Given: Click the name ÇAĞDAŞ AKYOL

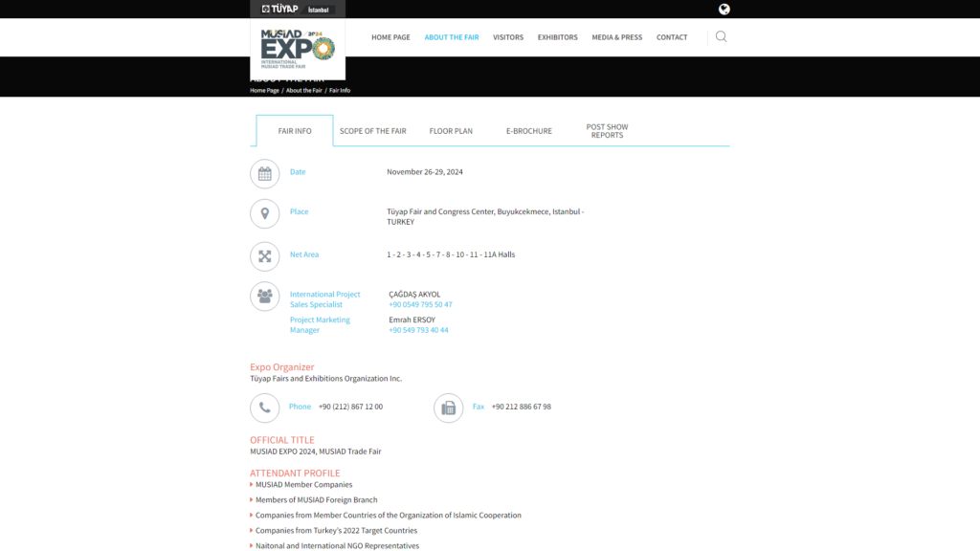Looking at the screenshot, I should 414,295.
